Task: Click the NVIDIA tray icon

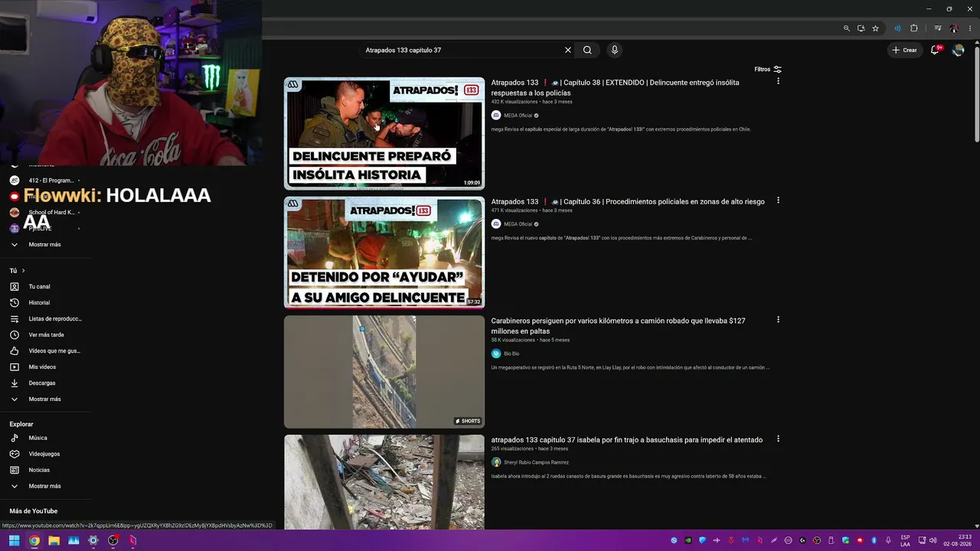Action: pyautogui.click(x=688, y=540)
